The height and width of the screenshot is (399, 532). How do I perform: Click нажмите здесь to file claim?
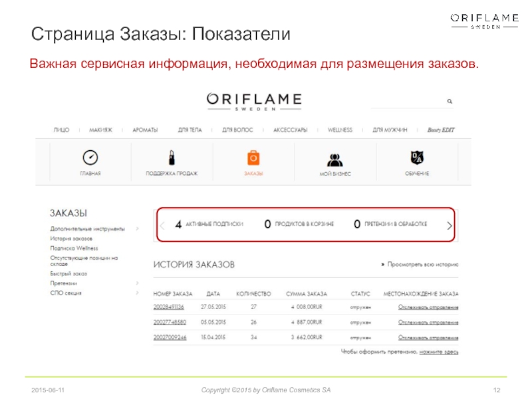pos(439,352)
